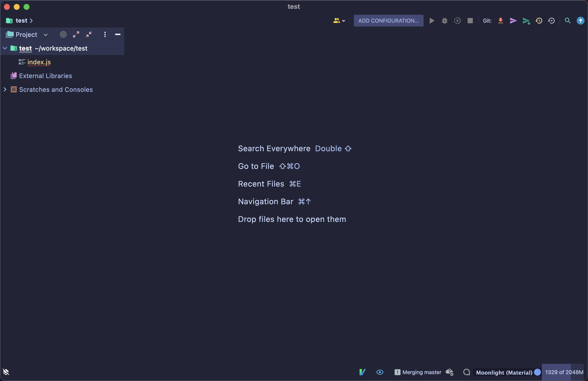Click Select Opened File target icon
This screenshot has height=381, width=588.
click(x=63, y=34)
